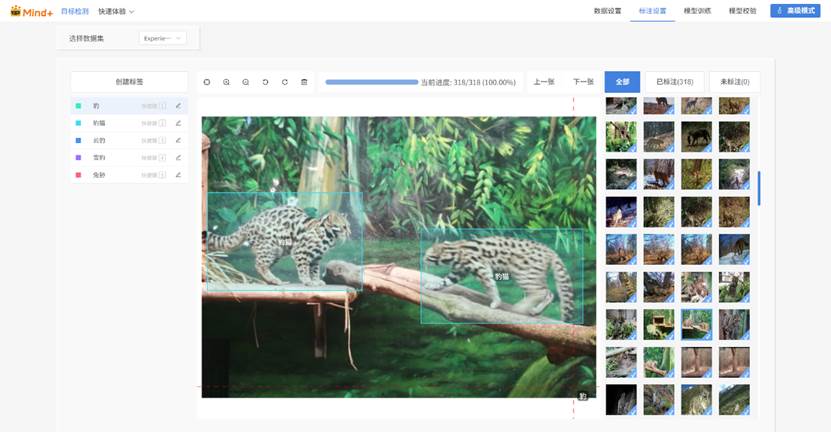The image size is (831, 432).
Task: Delete annotation with the trash icon
Action: [x=304, y=82]
